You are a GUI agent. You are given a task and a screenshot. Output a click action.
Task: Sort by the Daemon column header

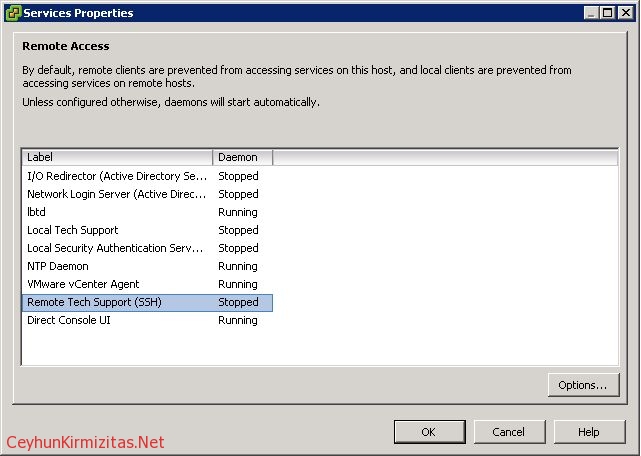coord(243,157)
